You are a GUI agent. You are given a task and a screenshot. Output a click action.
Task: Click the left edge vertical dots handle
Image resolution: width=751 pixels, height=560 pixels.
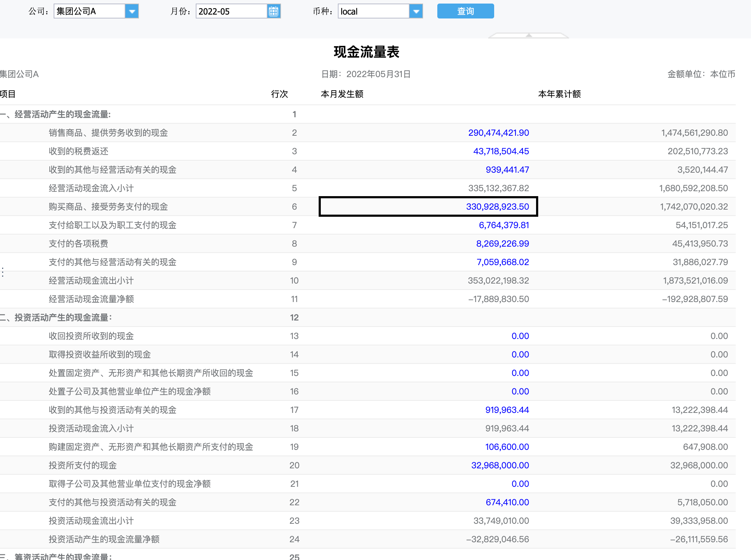(3, 272)
